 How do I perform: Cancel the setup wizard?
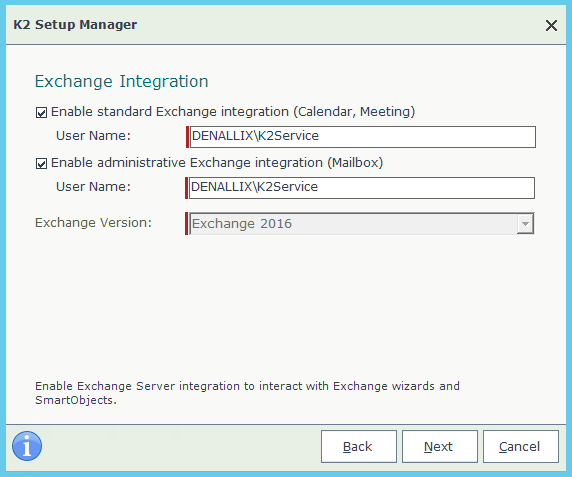[521, 446]
